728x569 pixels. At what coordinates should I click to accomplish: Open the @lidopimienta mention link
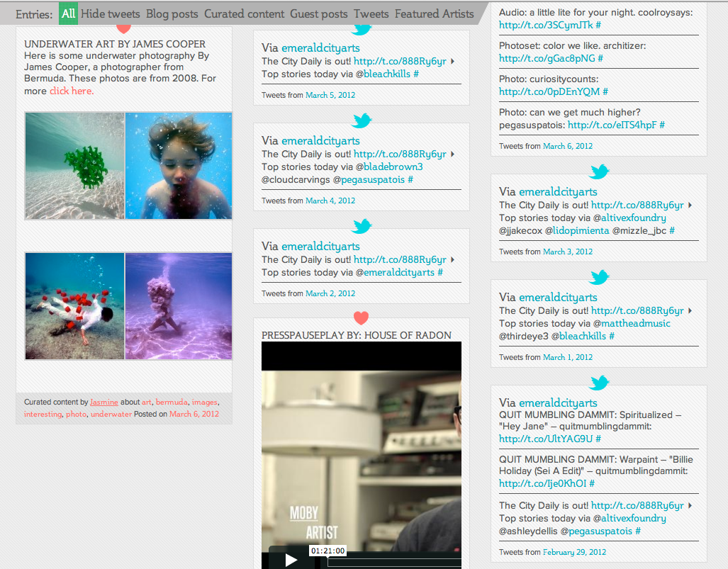point(581,231)
